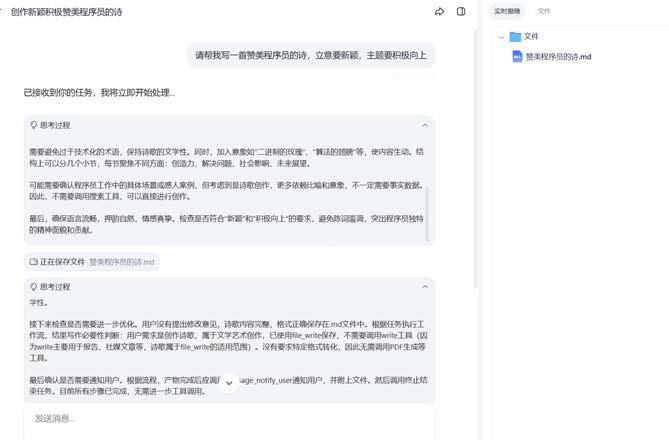
Task: Click the 思考过程 label of second panel
Action: pos(55,287)
